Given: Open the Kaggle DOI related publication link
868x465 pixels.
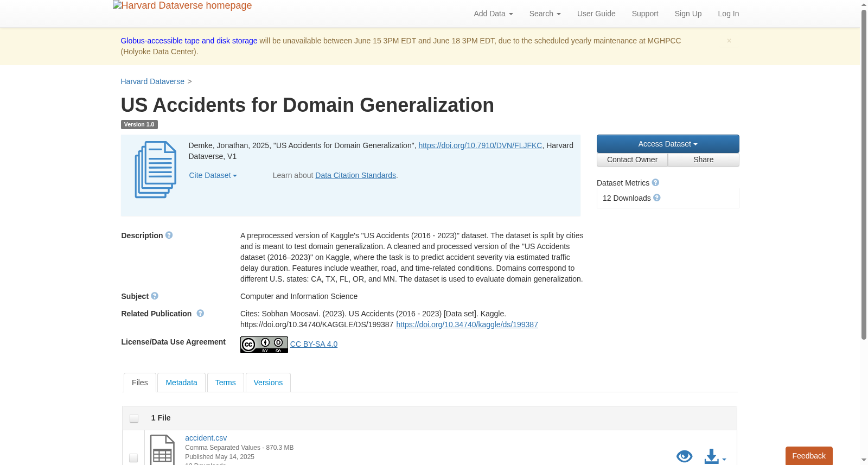Looking at the screenshot, I should [x=467, y=324].
